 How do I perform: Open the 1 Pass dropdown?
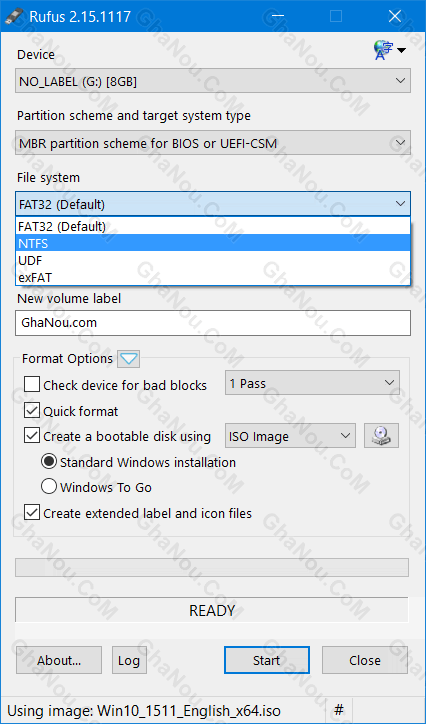tap(312, 383)
